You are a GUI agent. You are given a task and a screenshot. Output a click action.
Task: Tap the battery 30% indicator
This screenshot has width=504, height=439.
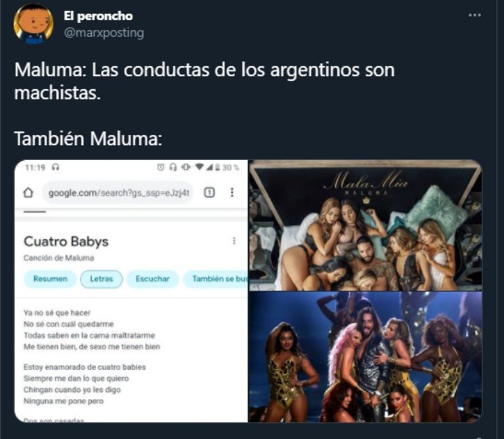click(227, 167)
